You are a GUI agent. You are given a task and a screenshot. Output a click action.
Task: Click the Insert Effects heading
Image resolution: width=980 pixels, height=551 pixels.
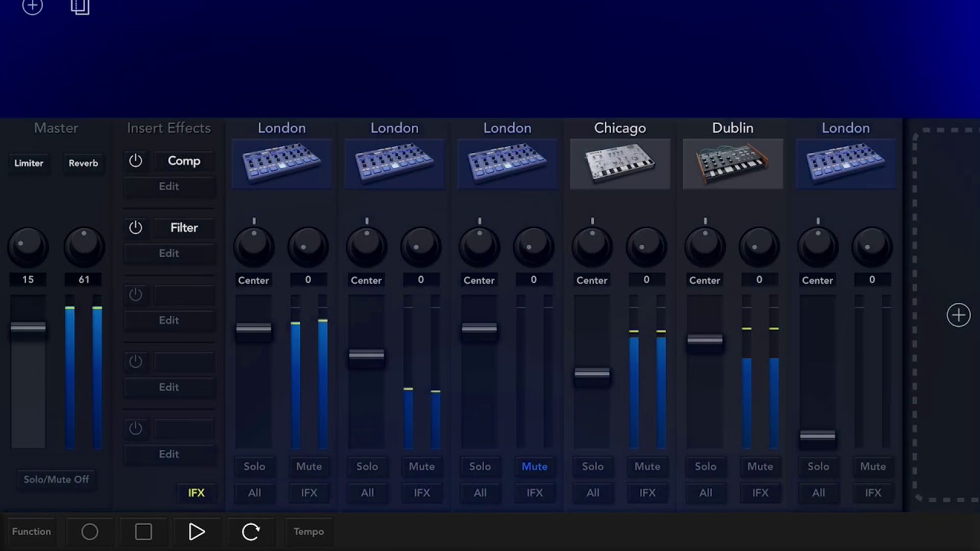tap(168, 128)
